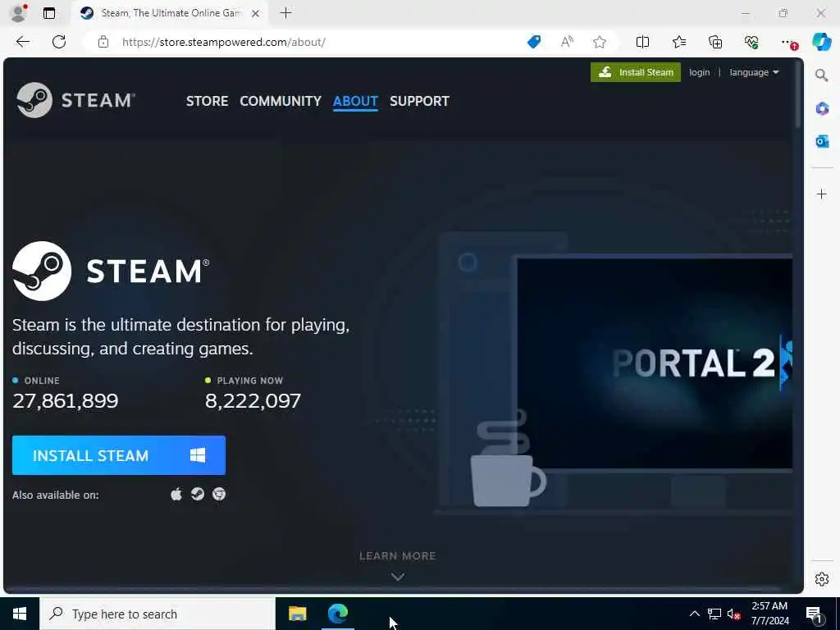
Task: Open the Outlook sidebar icon
Action: [822, 141]
